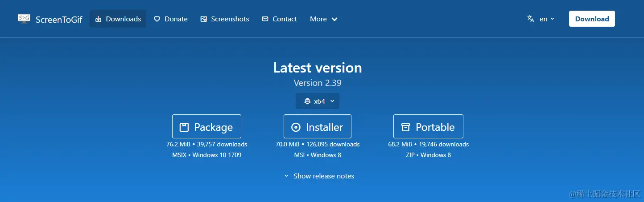Click the ScreenToGif logo icon
This screenshot has width=644, height=202.
click(x=24, y=19)
